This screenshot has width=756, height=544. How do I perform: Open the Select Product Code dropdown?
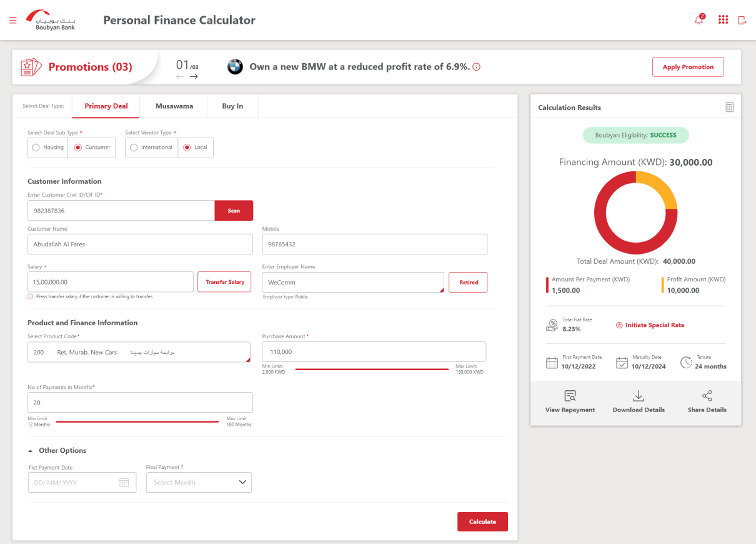[139, 352]
